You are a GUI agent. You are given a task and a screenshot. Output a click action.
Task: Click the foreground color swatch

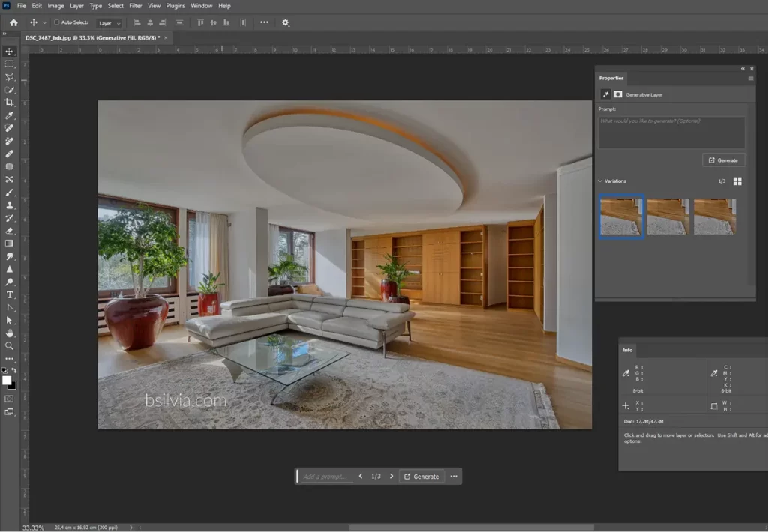6,381
